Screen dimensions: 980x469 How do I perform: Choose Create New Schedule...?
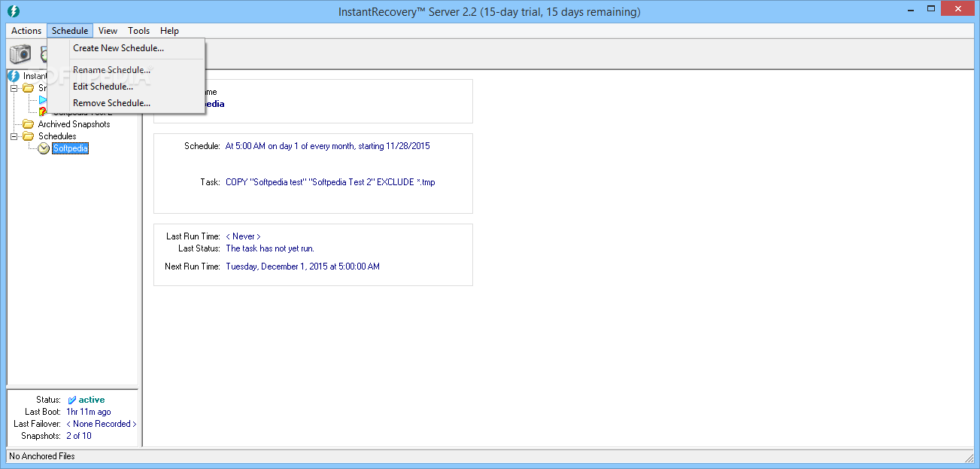tap(126, 48)
